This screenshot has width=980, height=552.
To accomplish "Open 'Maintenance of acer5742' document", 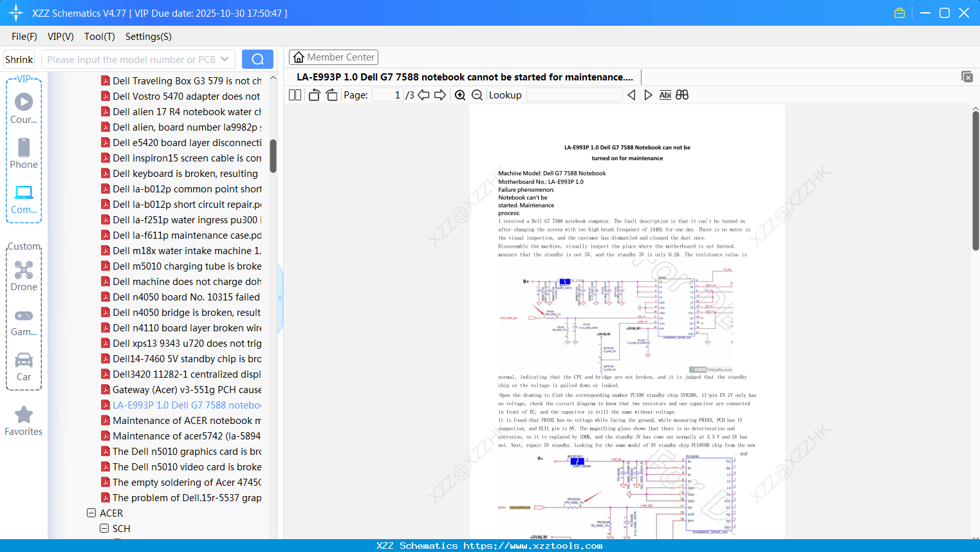I will (x=181, y=436).
